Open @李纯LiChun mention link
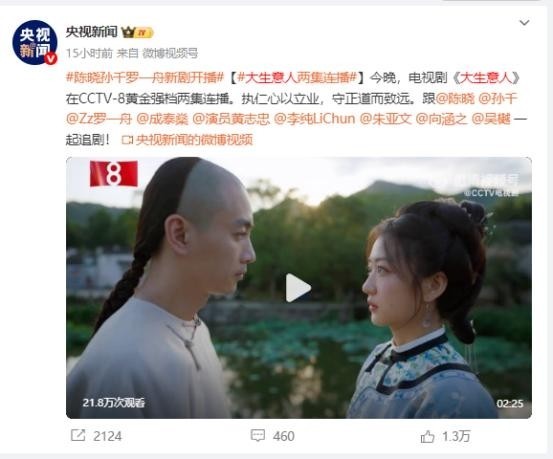 click(x=315, y=119)
